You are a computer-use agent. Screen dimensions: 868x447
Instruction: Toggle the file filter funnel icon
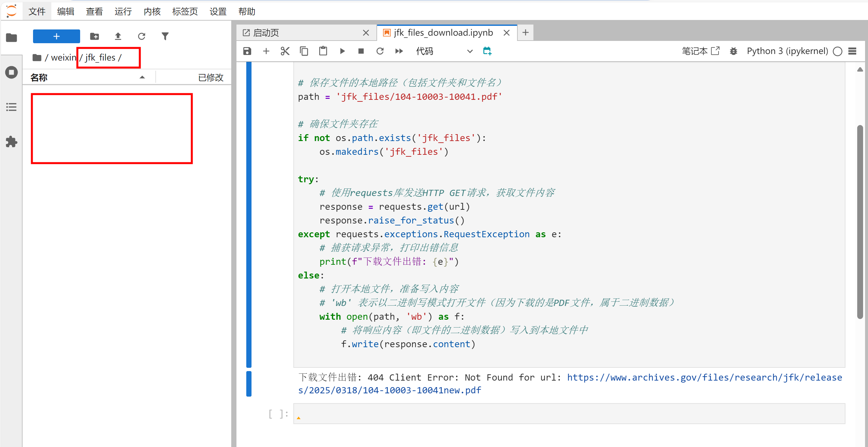tap(165, 36)
